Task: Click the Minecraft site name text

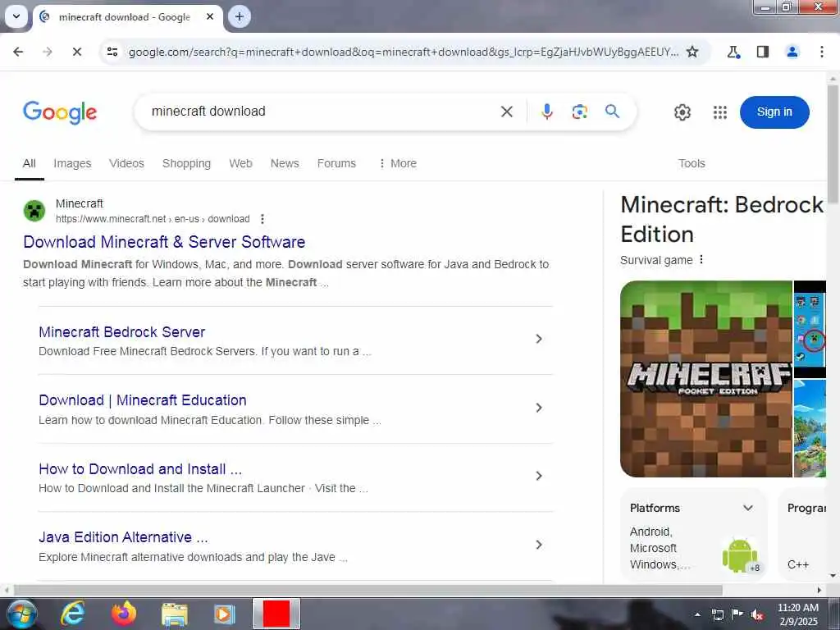Action: 80,203
